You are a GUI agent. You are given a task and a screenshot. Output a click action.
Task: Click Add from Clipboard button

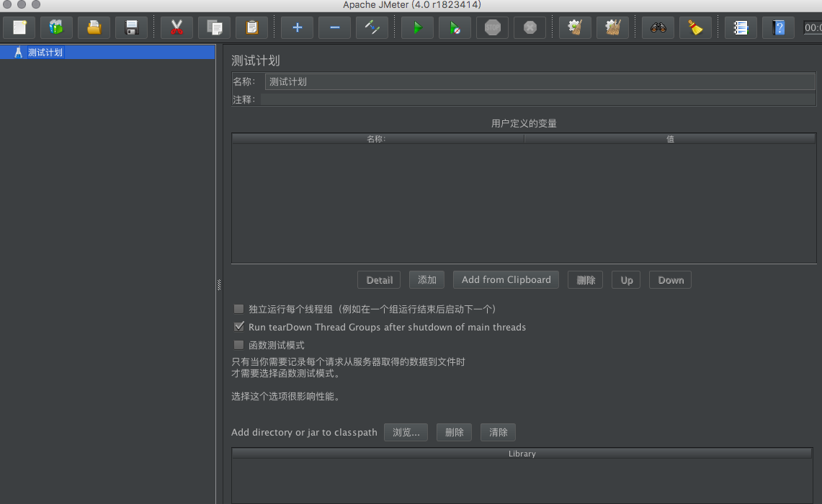pyautogui.click(x=506, y=280)
